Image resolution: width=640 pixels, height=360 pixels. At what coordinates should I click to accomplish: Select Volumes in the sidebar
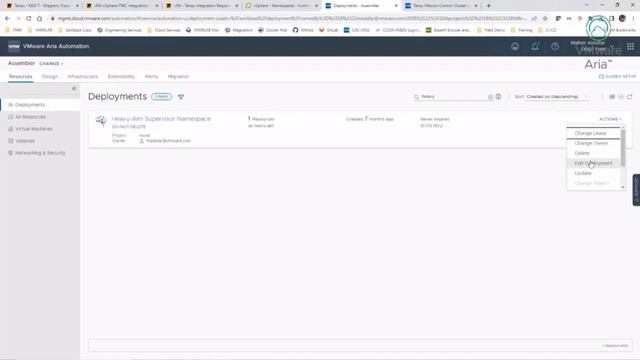pos(24,141)
